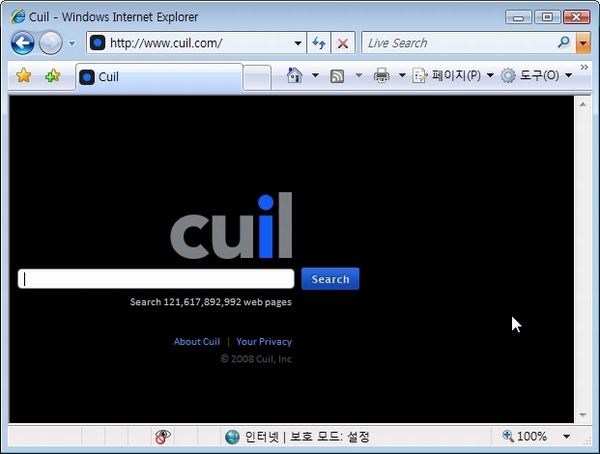Click the internet zone globe icon
This screenshot has width=600, height=454.
(232, 436)
